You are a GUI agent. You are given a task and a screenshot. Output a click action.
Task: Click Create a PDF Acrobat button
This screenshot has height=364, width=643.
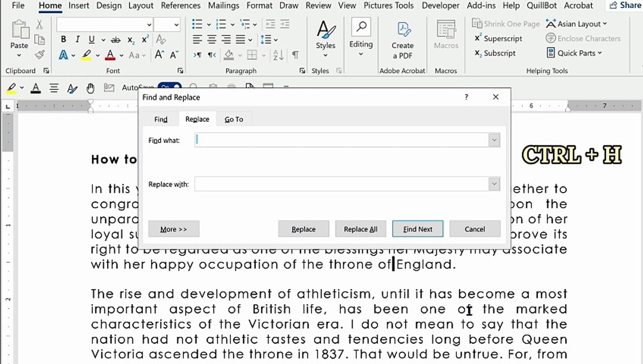pos(402,41)
